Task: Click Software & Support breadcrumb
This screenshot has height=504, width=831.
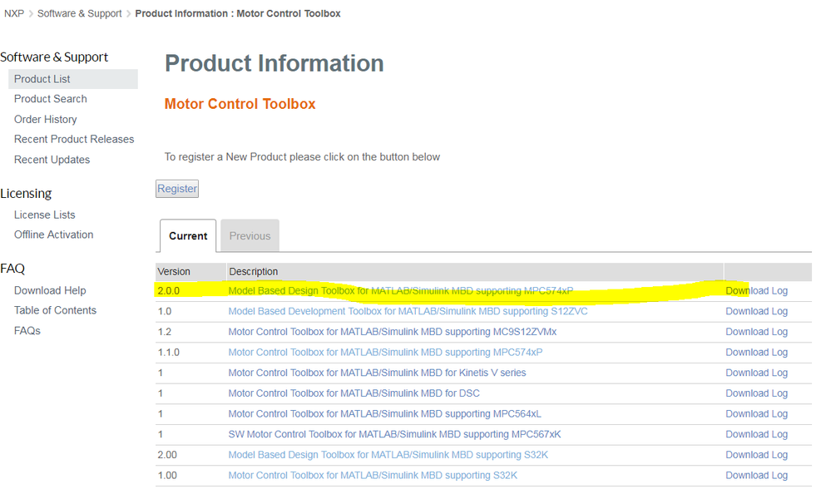Action: pos(79,13)
